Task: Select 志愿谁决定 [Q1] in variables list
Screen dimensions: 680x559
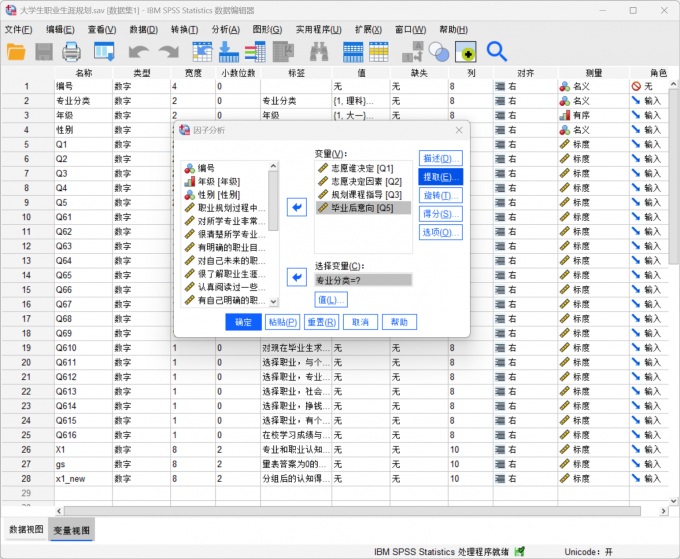Action: 363,168
